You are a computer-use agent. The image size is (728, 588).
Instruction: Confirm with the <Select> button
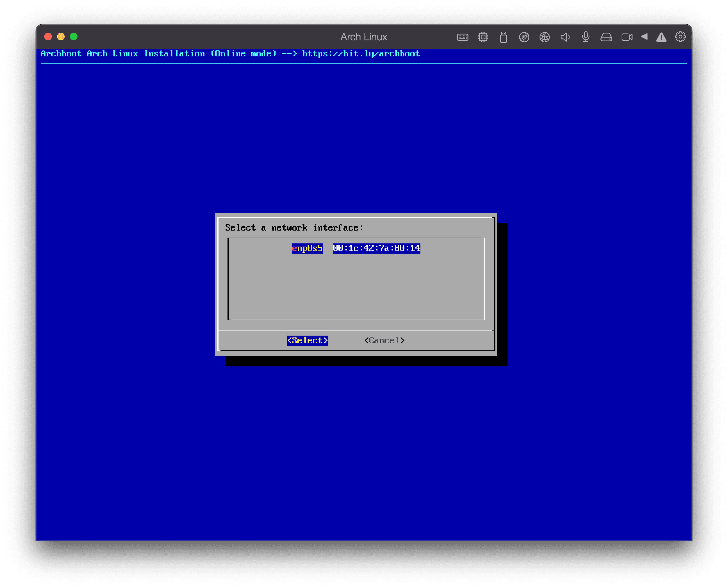click(307, 340)
